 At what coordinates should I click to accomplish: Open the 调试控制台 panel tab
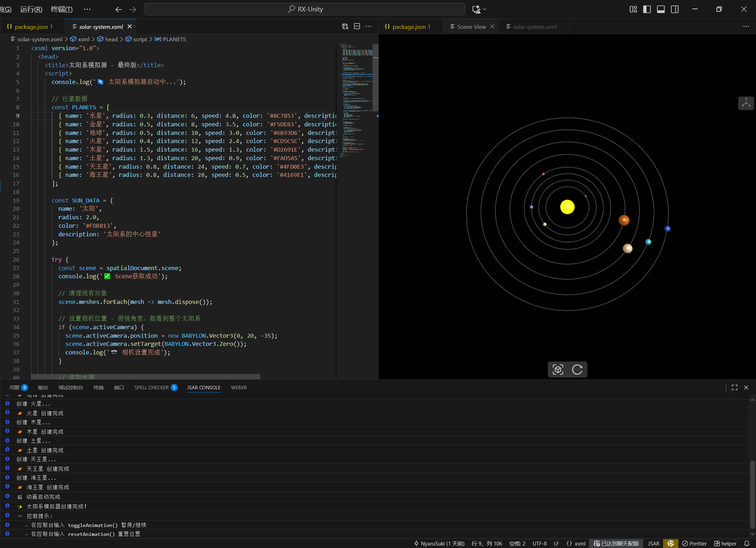pos(71,387)
